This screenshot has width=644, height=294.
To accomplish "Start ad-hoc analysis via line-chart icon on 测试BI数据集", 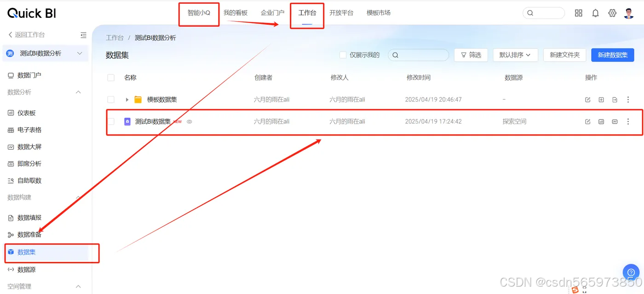I will coord(615,121).
